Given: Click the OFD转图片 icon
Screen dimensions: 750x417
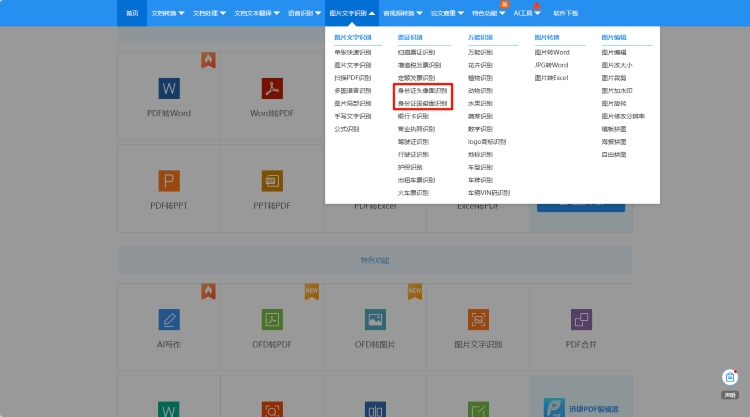Looking at the screenshot, I should [375, 319].
